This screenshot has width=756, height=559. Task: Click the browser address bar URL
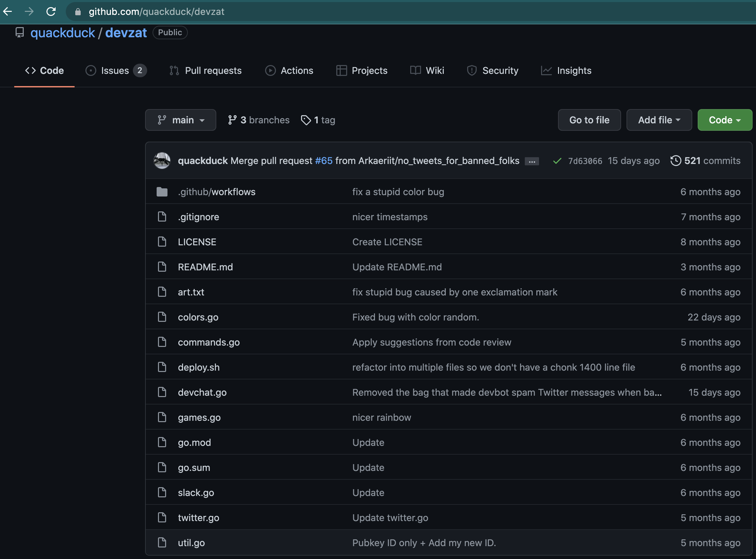156,12
